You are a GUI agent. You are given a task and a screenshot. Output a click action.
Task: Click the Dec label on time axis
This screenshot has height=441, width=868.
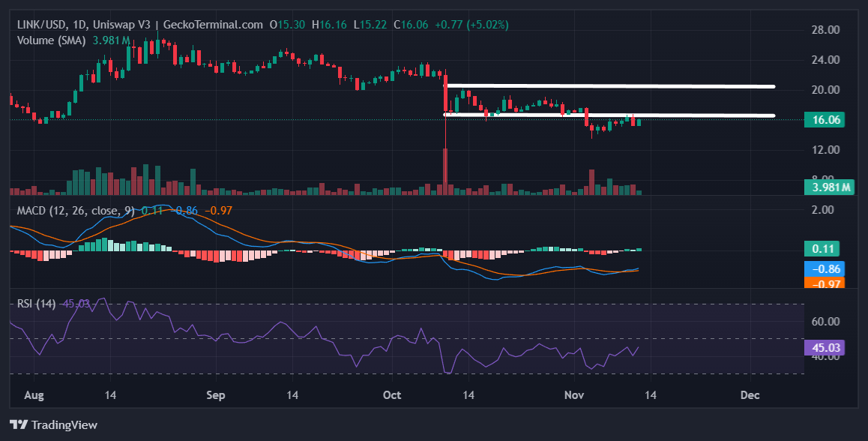click(x=750, y=395)
